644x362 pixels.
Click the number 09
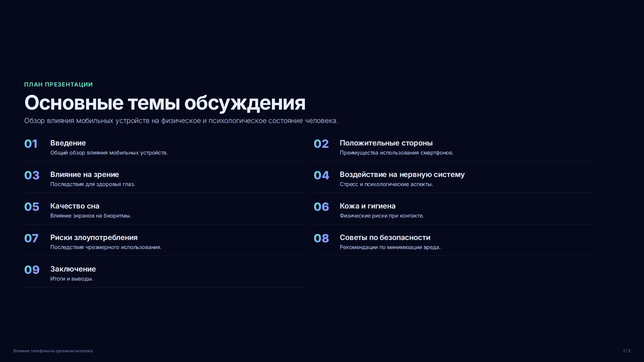coord(32,270)
